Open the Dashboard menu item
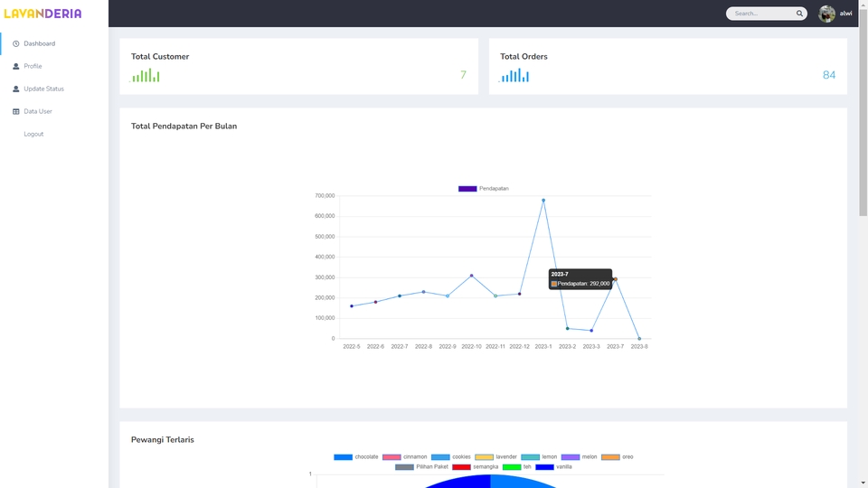This screenshot has width=868, height=488. pyautogui.click(x=39, y=43)
